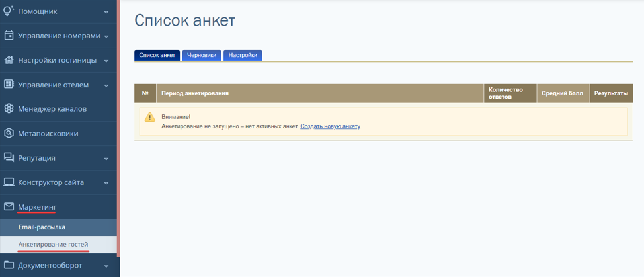Click the calendar icon for Управление номерами
The width and height of the screenshot is (644, 277).
[x=9, y=36]
